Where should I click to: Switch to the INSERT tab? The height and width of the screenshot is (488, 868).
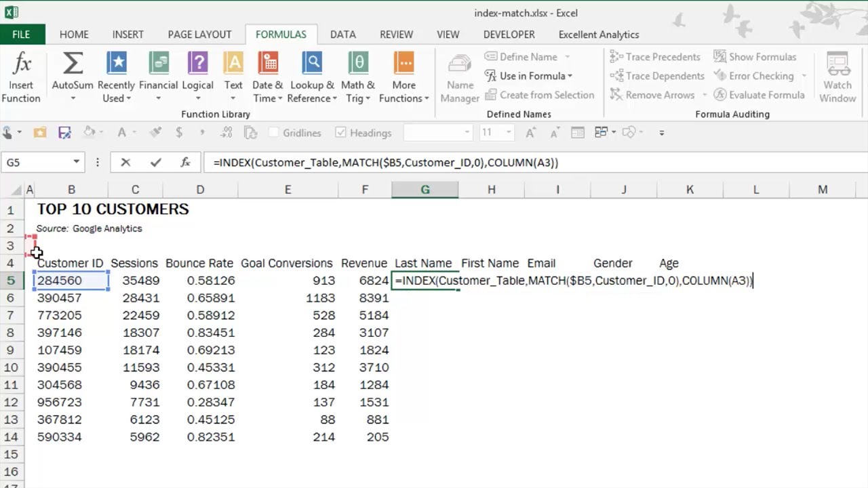tap(128, 35)
